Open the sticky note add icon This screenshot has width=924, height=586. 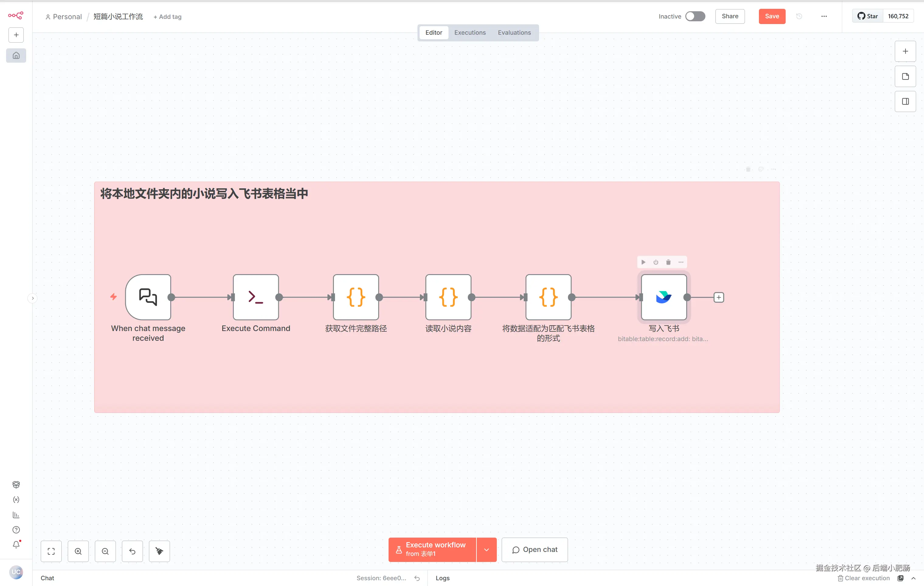pos(905,76)
